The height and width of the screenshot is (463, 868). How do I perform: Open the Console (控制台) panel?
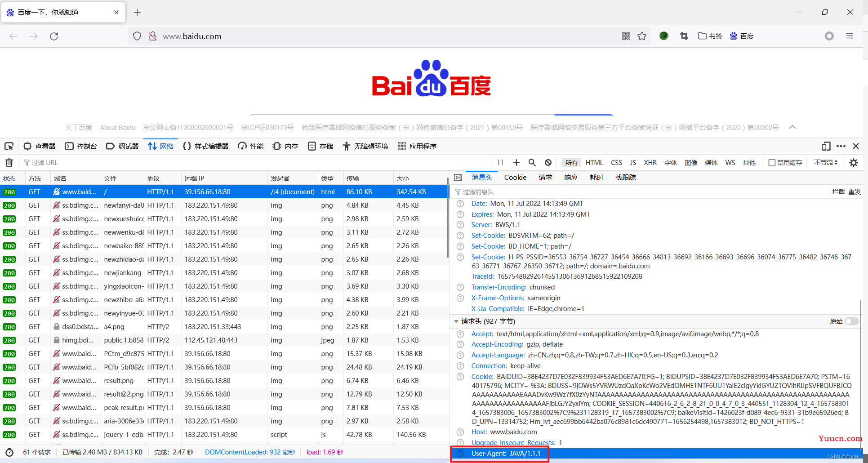tap(81, 146)
